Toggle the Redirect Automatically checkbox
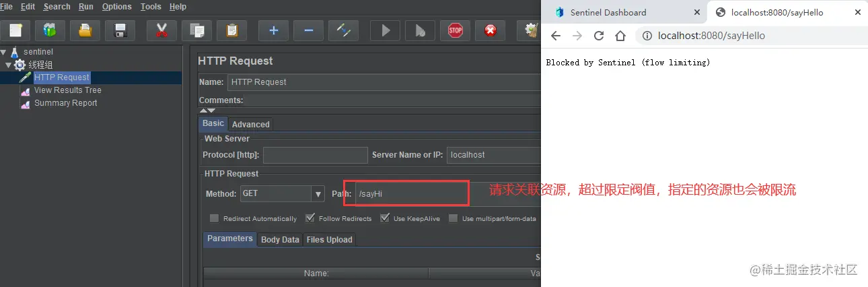The height and width of the screenshot is (287, 868). (x=214, y=218)
